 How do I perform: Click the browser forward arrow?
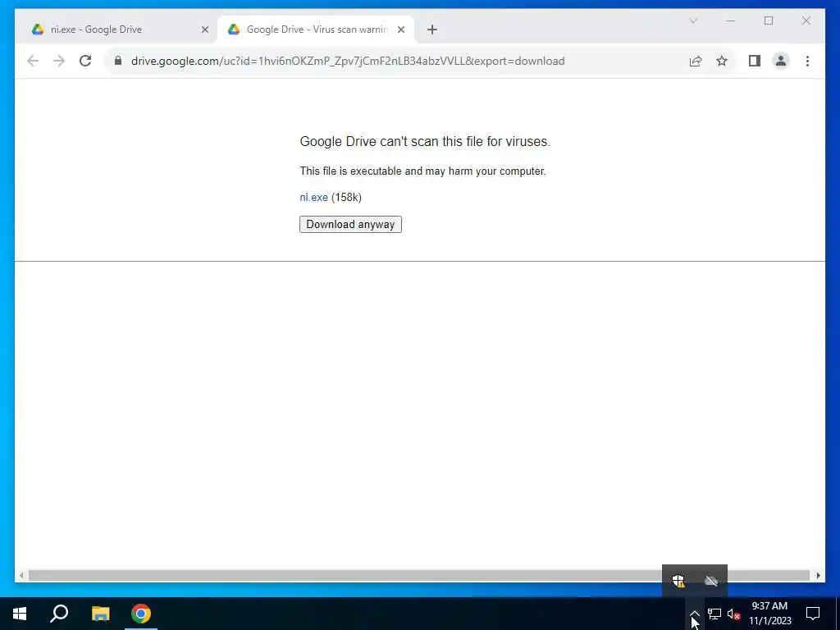(59, 61)
